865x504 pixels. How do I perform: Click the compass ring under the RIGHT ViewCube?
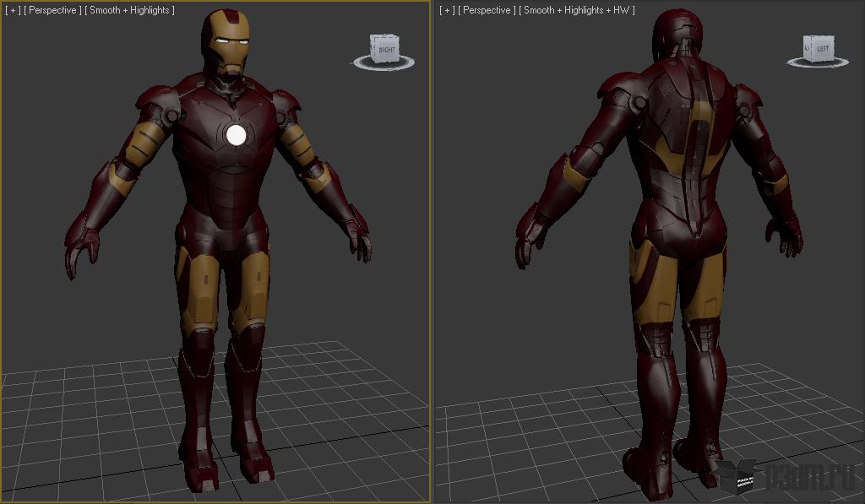tap(383, 63)
